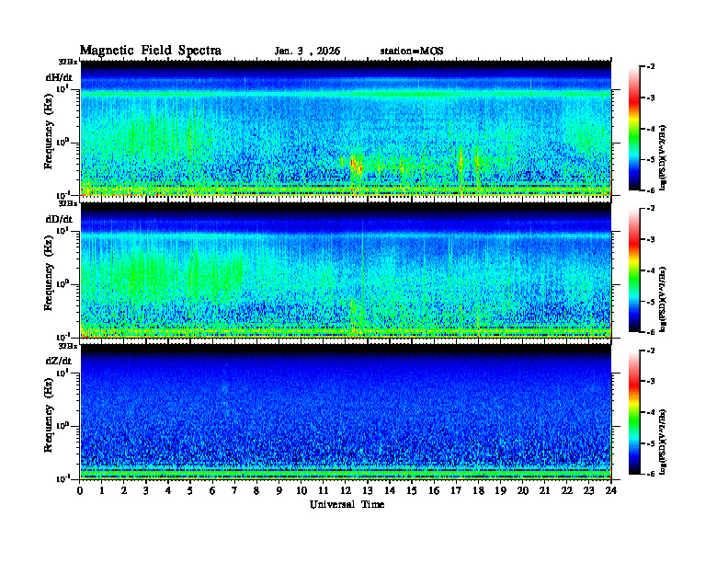
Task: Click the color bar beside the dZ/dt plot
Action: [x=634, y=412]
